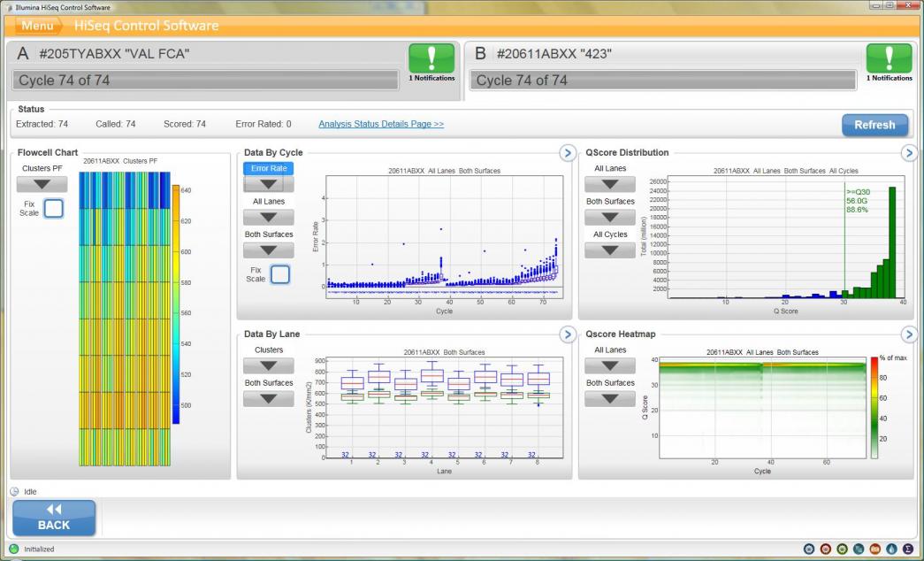Click the Idle clock icon
Screen dimensions: 924x561
(x=14, y=491)
